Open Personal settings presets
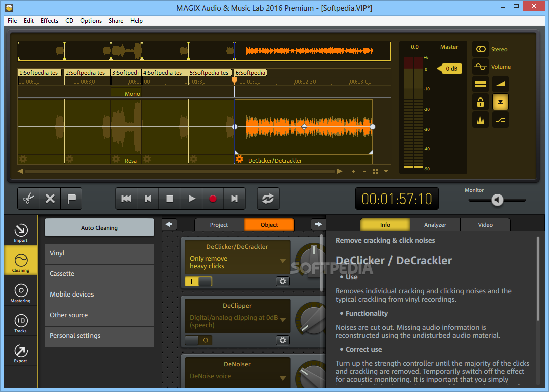Screen dimensions: 549x392 (100, 336)
